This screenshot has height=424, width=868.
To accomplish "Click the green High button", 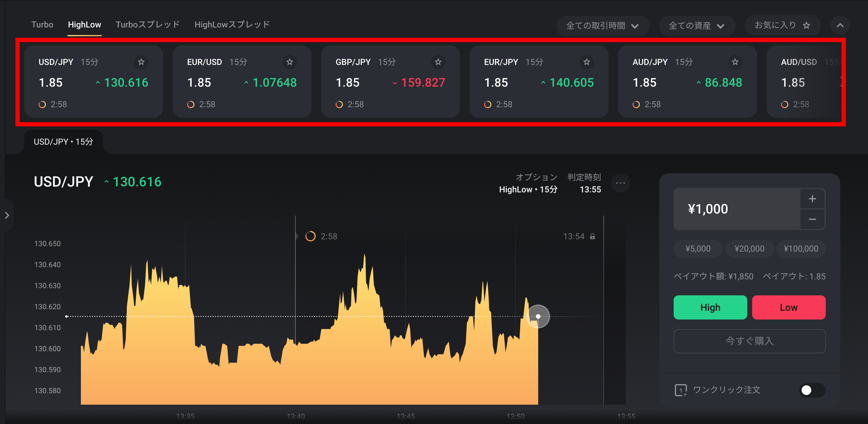I will [710, 307].
